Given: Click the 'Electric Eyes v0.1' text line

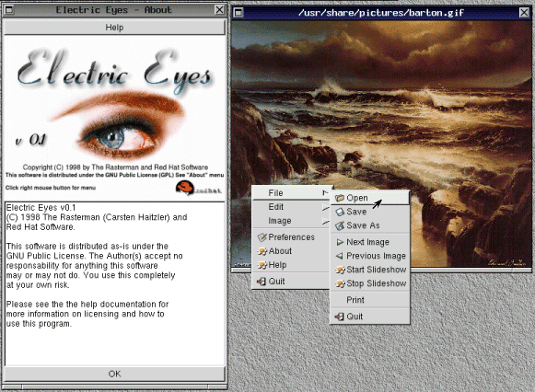Looking at the screenshot, I should point(41,208).
